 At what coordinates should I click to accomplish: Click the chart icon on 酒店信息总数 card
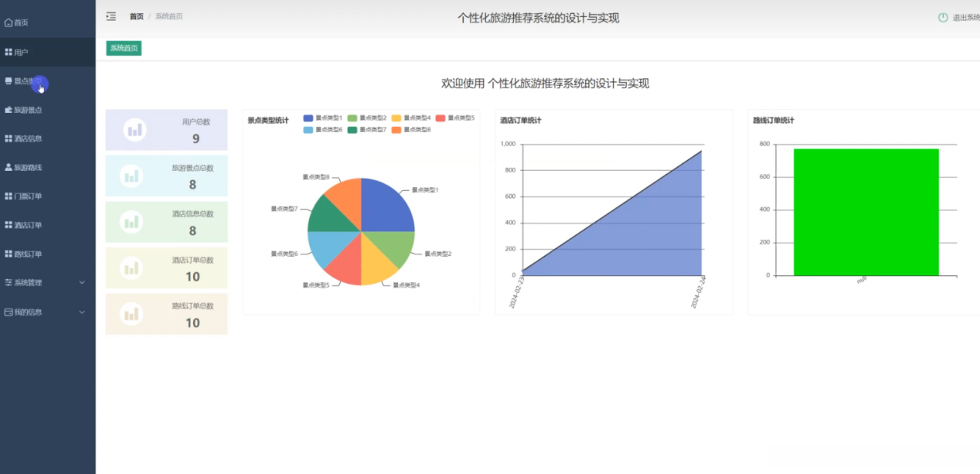tap(131, 222)
